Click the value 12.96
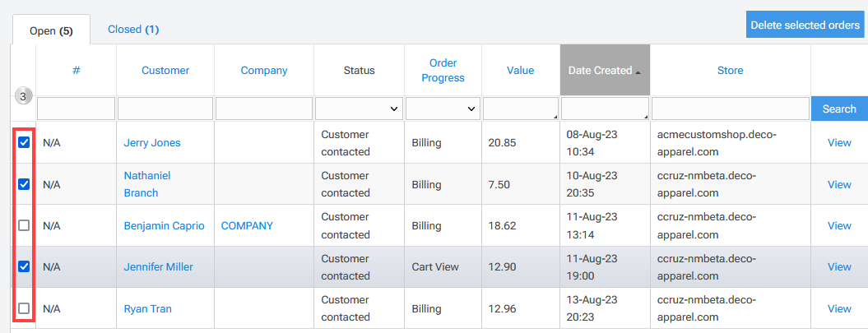 point(502,308)
